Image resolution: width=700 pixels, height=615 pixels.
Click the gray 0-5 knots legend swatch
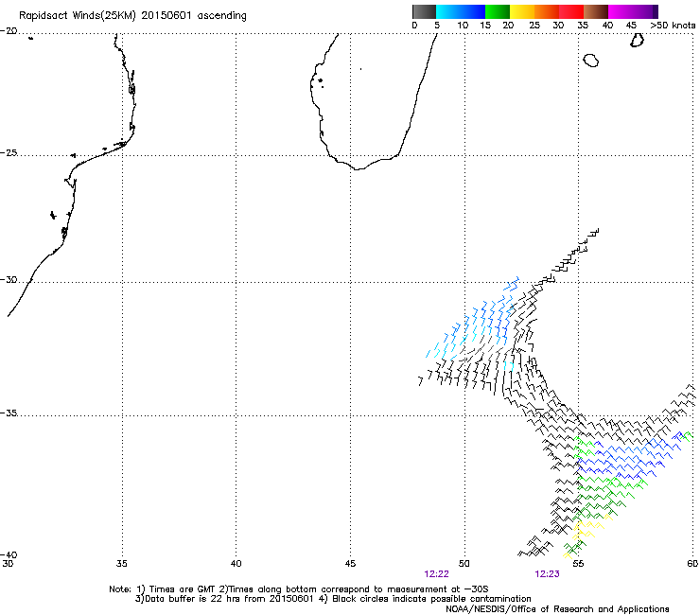pos(424,11)
